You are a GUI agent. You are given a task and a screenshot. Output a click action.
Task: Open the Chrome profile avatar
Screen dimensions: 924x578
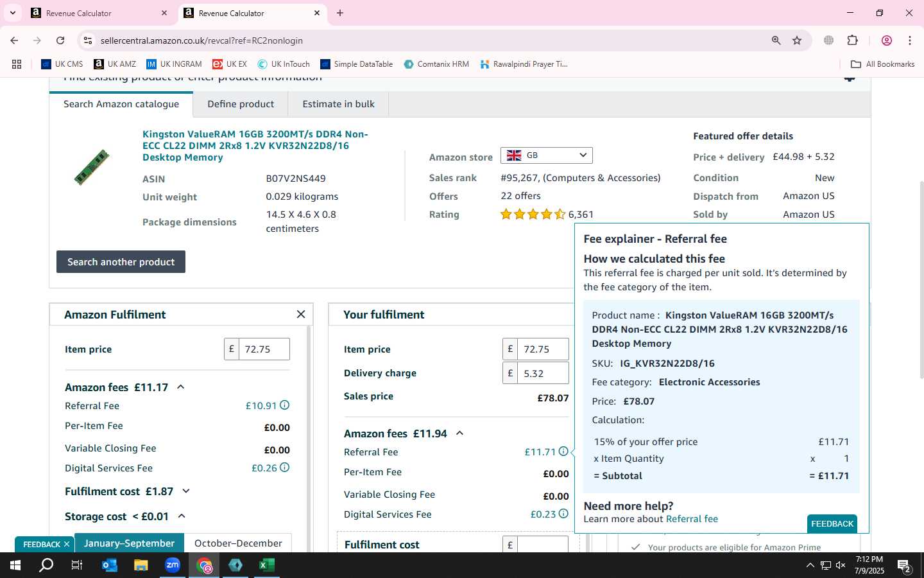pos(887,40)
